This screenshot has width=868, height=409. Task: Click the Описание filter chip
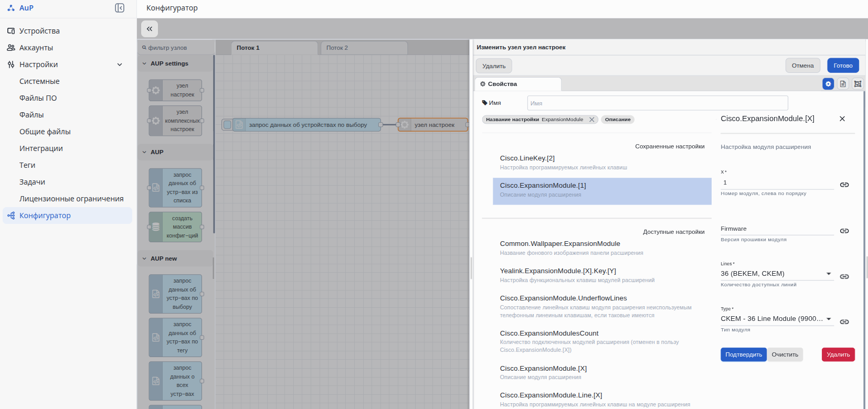[x=618, y=120]
